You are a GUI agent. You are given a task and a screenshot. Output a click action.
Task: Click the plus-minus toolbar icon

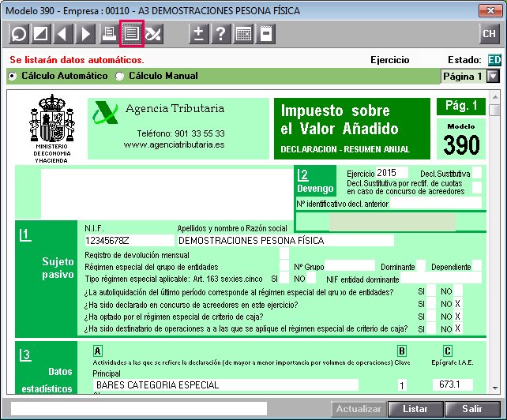pos(199,34)
